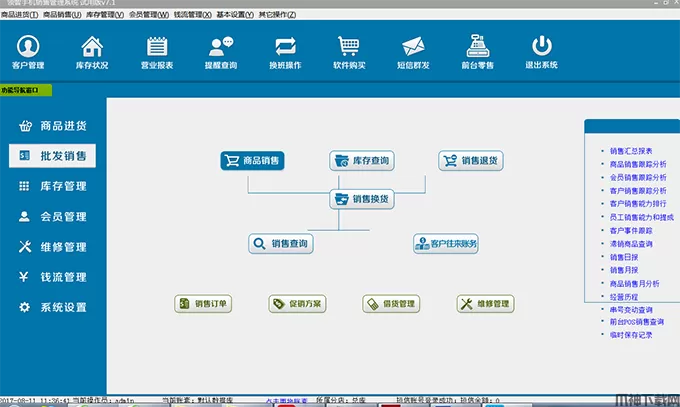This screenshot has width=680, height=407.
Task: Open the 钱流管理(X) menu
Action: coord(193,15)
